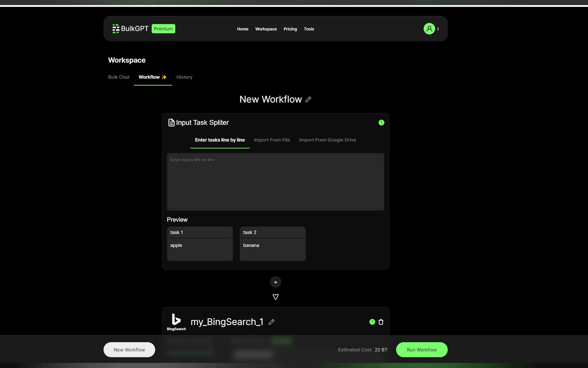Rename my_BingSearch_1 via its pencil icon
Screen dimensions: 588x368
271,322
